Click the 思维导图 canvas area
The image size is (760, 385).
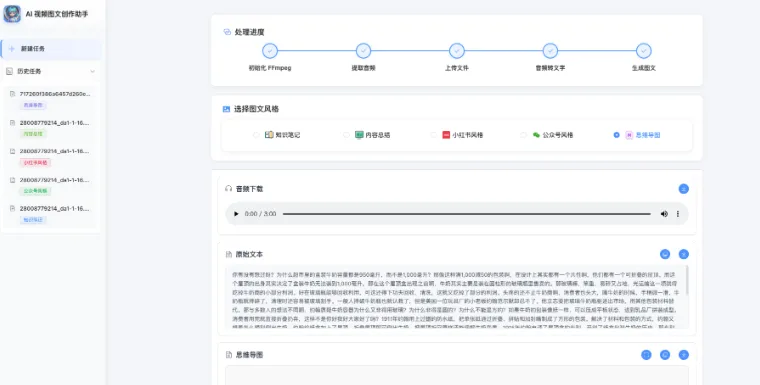(457, 375)
